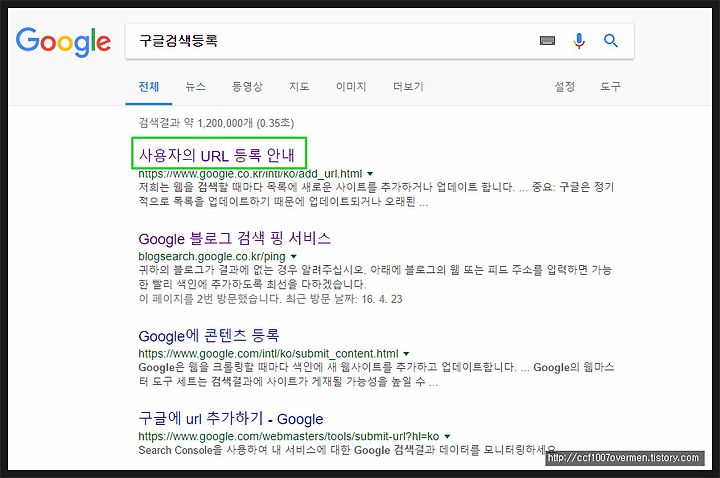Switch to the 뉴스 tab
The width and height of the screenshot is (720, 478).
[x=195, y=86]
